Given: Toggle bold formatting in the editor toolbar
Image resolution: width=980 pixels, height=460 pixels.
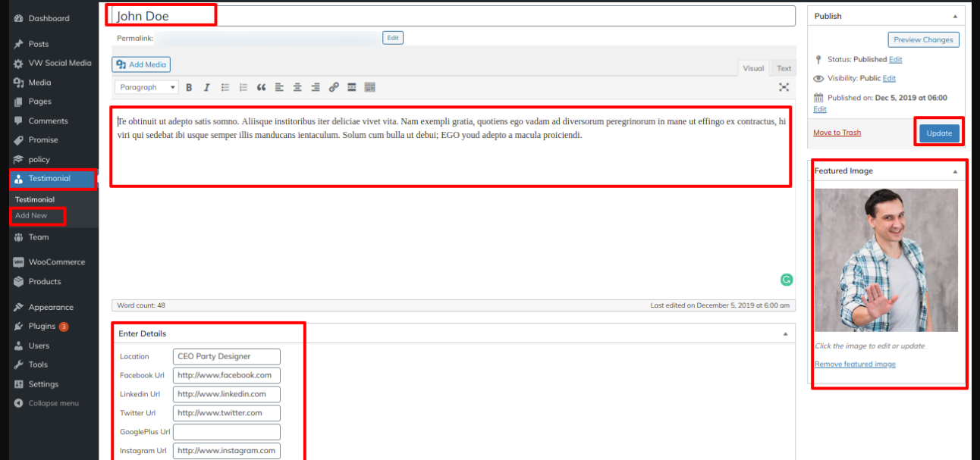Looking at the screenshot, I should (189, 88).
